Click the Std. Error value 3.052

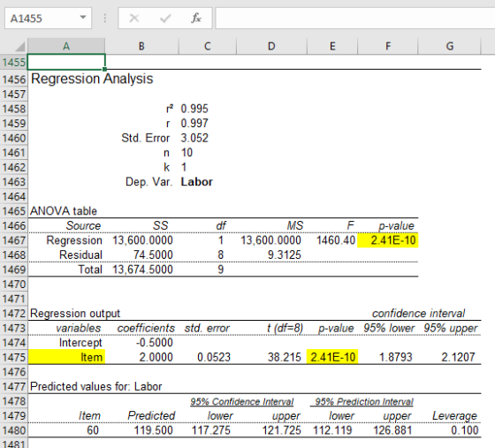point(194,138)
